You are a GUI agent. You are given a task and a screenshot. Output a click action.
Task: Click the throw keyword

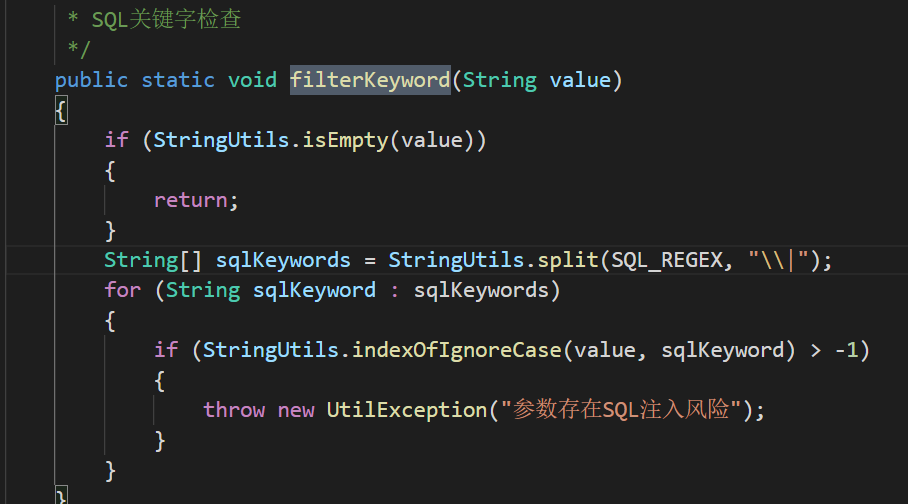[x=234, y=410]
